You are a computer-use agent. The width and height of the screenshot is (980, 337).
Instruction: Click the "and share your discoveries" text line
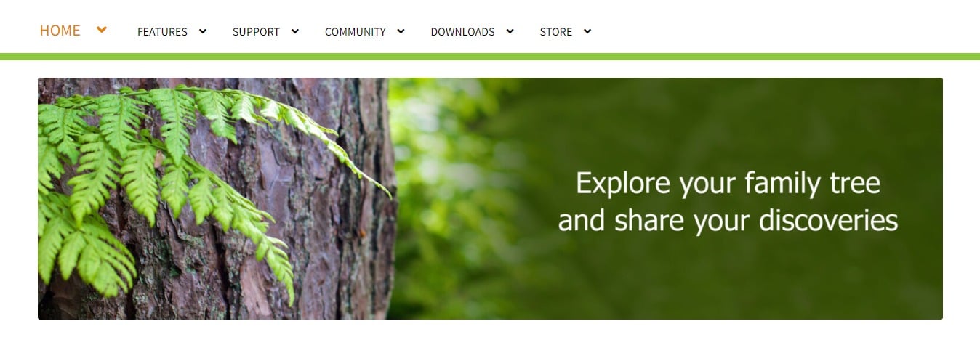tap(728, 221)
